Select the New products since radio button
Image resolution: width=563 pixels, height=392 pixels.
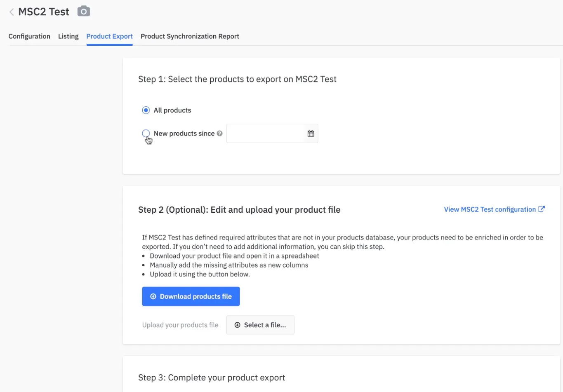click(x=146, y=133)
